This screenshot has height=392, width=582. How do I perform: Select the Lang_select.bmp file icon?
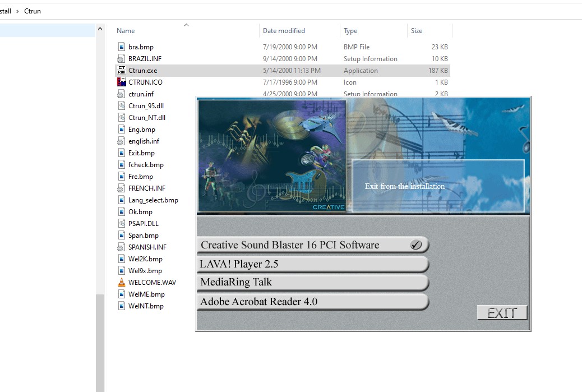coord(121,200)
